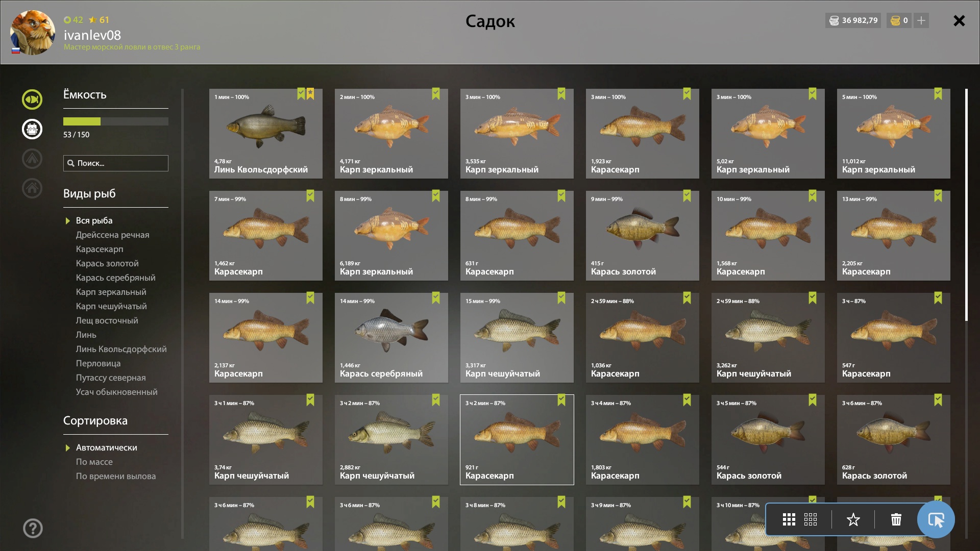980x551 pixels.
Task: Select all with filled grid icon
Action: click(x=789, y=519)
